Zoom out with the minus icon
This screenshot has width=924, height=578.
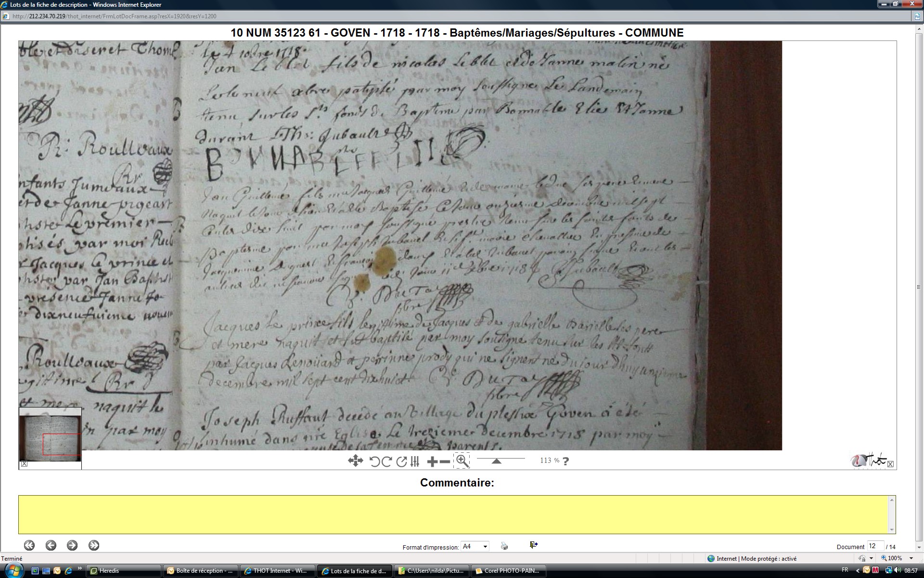445,461
